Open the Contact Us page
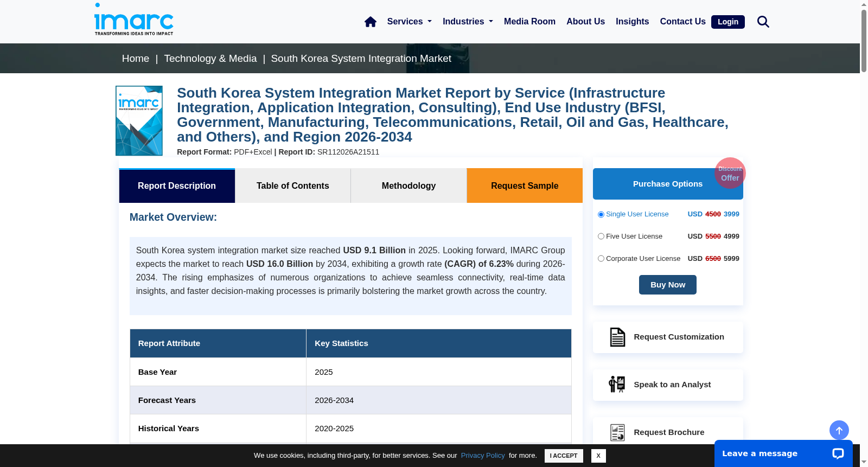868x467 pixels. point(682,22)
